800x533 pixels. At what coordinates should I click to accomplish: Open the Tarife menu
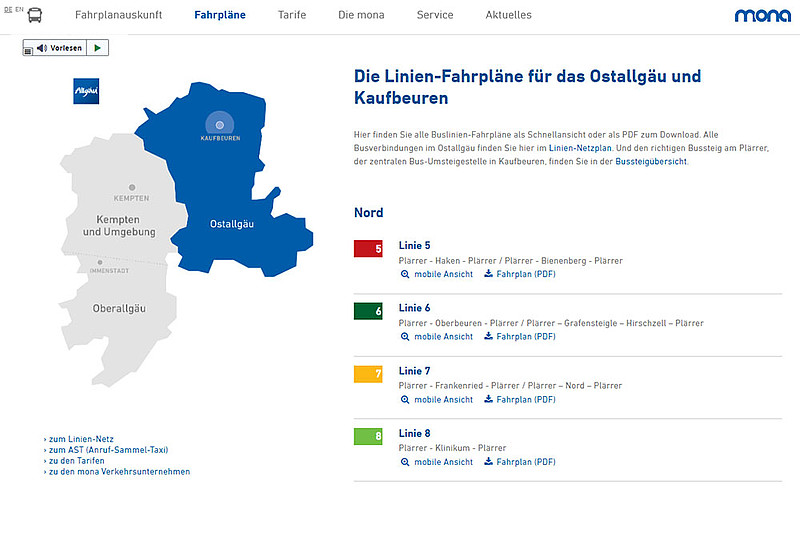tap(292, 15)
